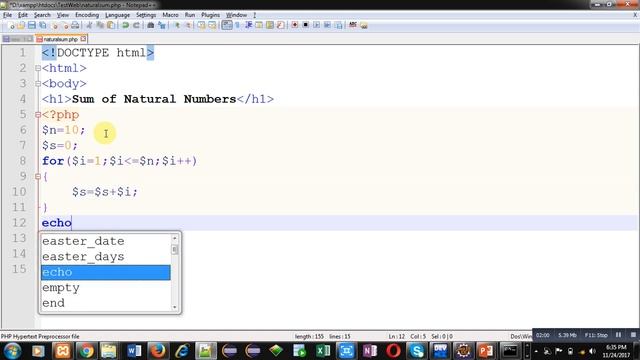Click autocomplete list scroll-up arrow
Screen dimensions: 640x360
pyautogui.click(x=175, y=238)
